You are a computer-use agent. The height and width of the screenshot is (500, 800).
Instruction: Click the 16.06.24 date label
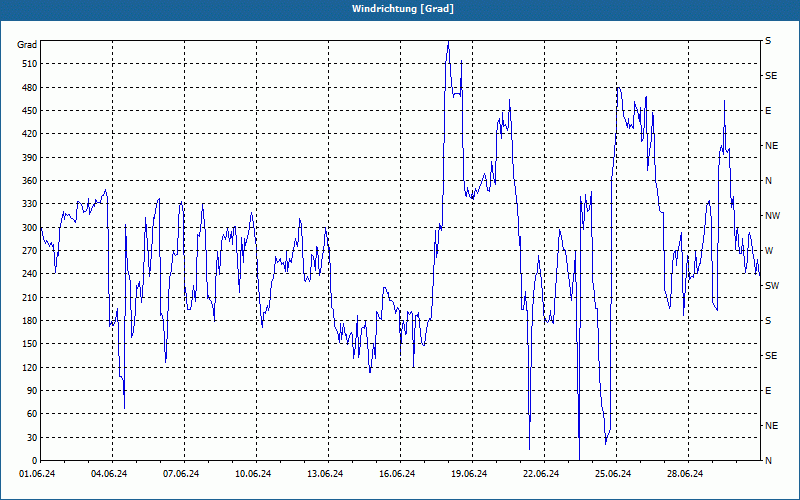point(397,474)
